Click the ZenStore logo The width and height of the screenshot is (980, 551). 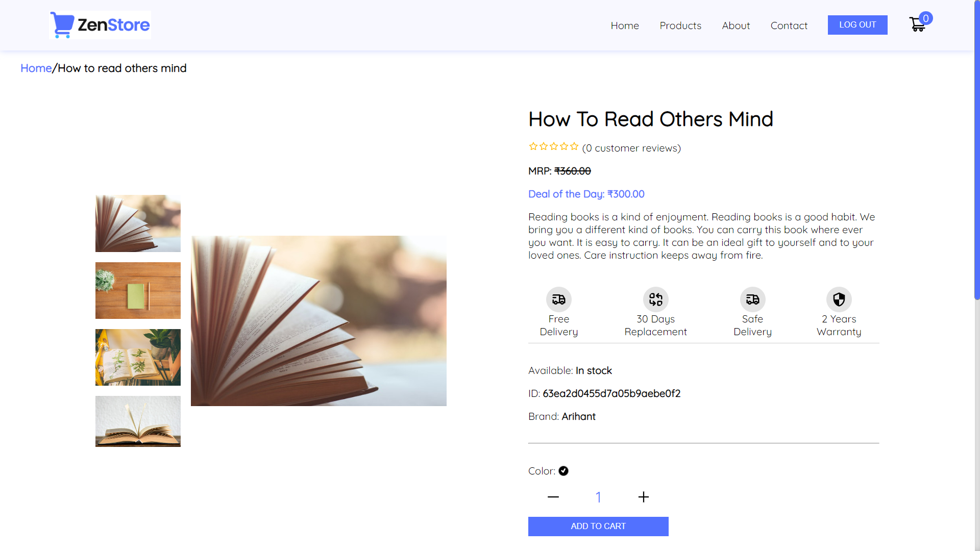pyautogui.click(x=100, y=25)
